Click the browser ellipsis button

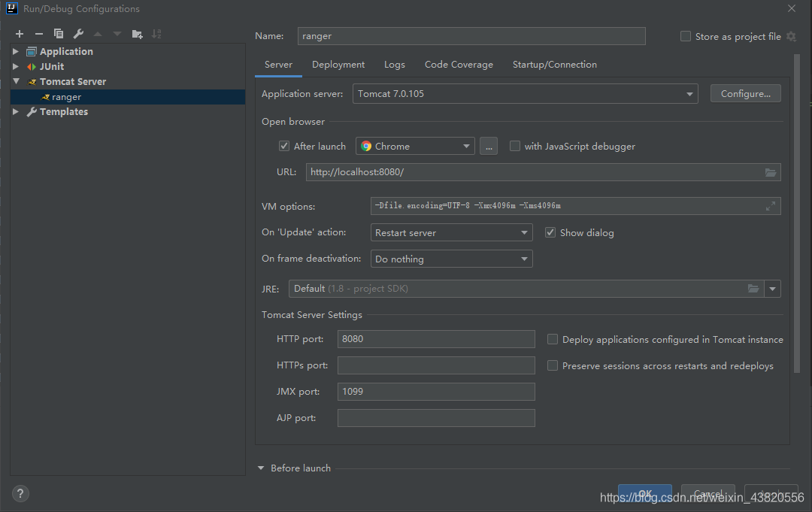[x=489, y=147]
